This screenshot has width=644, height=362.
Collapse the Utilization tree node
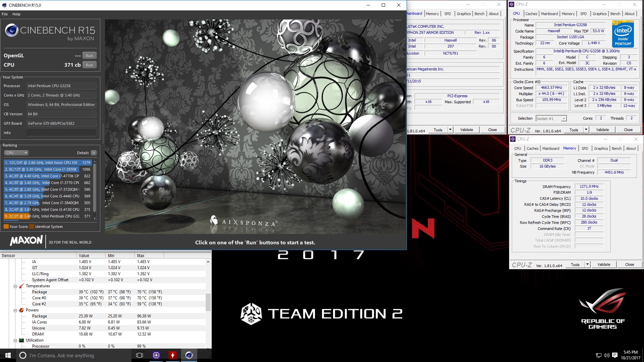[15, 341]
